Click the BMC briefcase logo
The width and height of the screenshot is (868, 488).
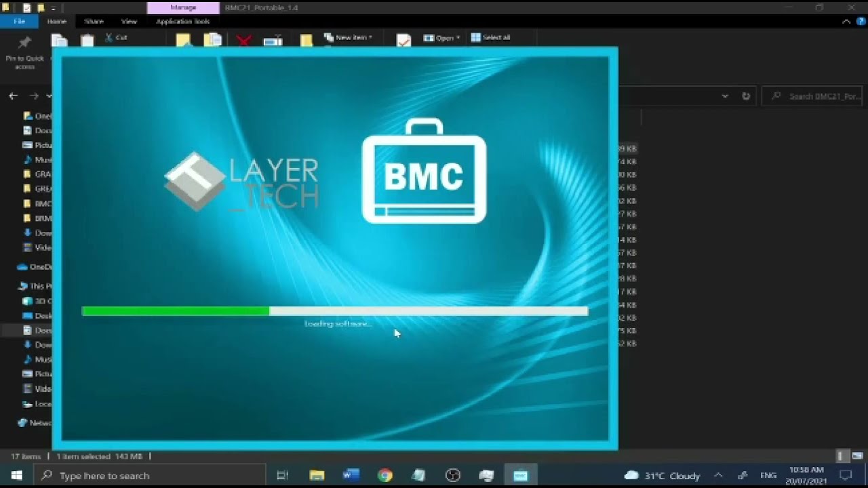coord(424,171)
